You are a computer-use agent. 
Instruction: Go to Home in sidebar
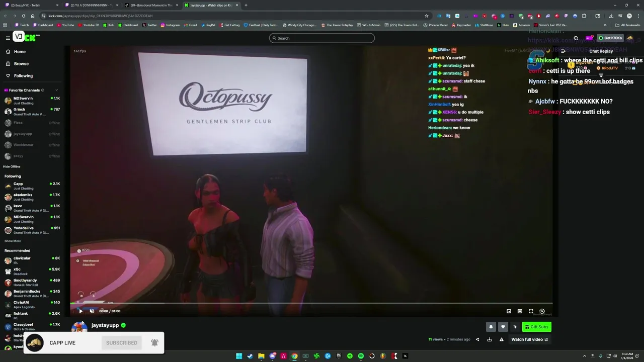[x=20, y=52]
